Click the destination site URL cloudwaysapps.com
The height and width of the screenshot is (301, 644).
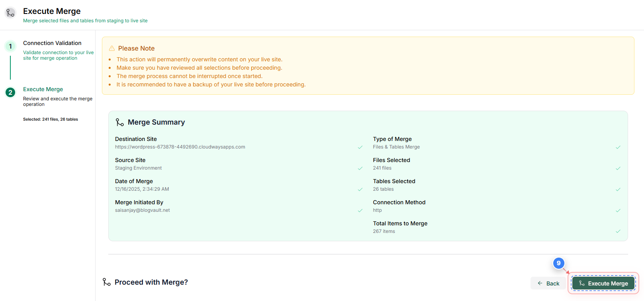pyautogui.click(x=180, y=147)
